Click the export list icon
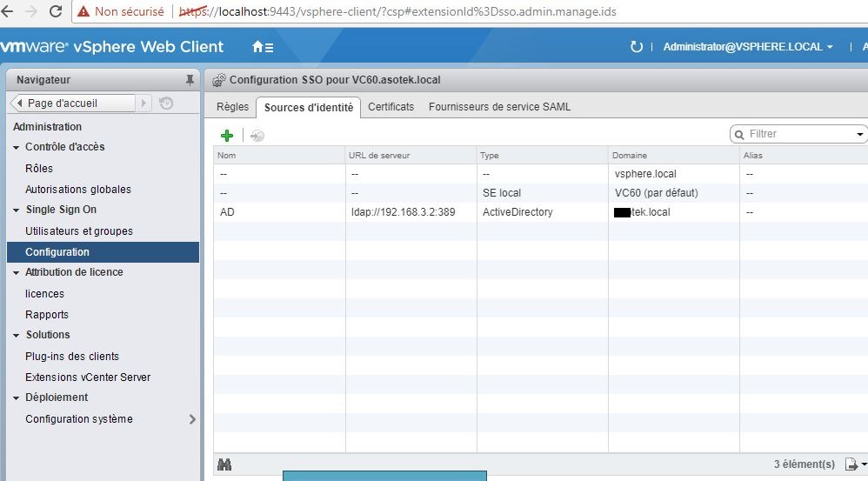 click(x=852, y=464)
